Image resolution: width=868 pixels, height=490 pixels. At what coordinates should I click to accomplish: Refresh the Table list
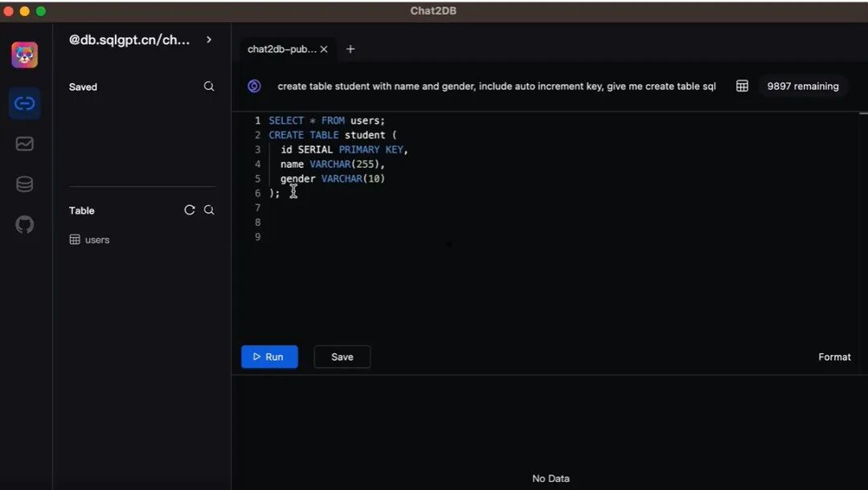[190, 210]
